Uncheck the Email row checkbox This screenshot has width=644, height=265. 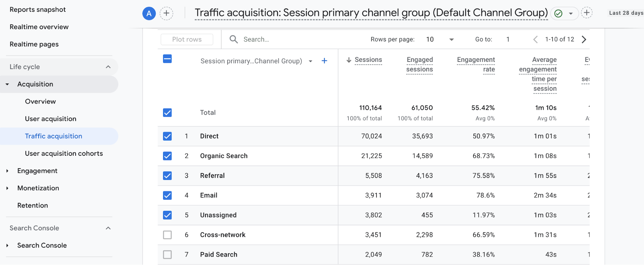[x=167, y=195]
